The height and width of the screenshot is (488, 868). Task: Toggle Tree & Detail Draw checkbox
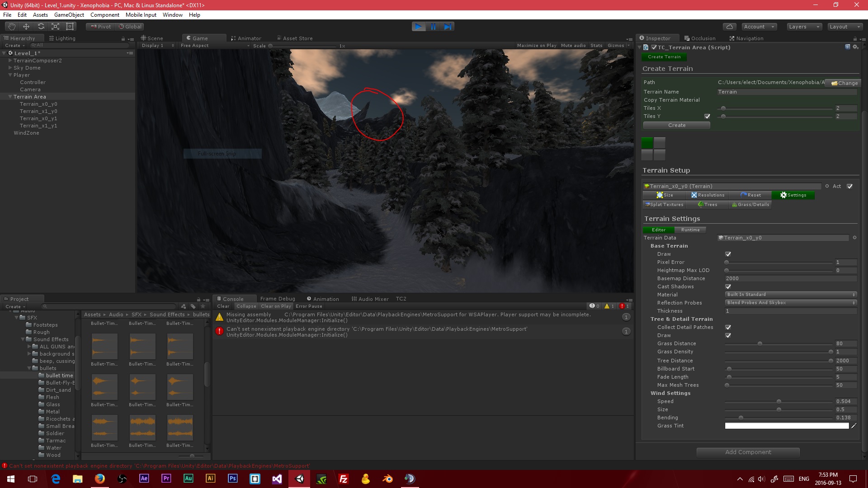tap(728, 335)
